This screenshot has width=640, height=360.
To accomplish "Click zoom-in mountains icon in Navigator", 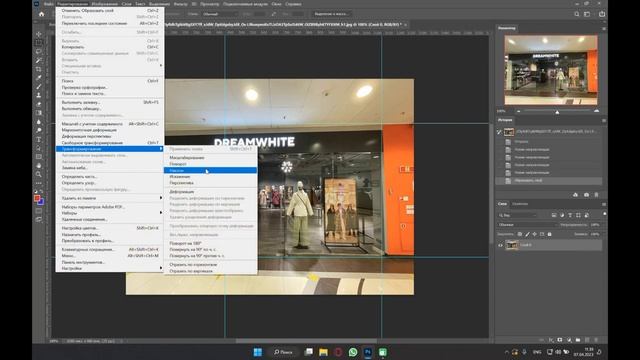I will pyautogui.click(x=596, y=111).
